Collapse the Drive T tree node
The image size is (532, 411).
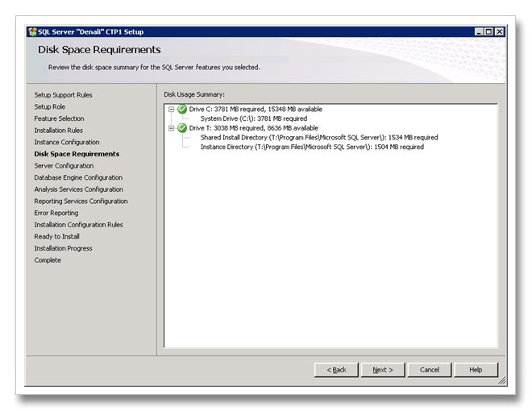pos(172,128)
